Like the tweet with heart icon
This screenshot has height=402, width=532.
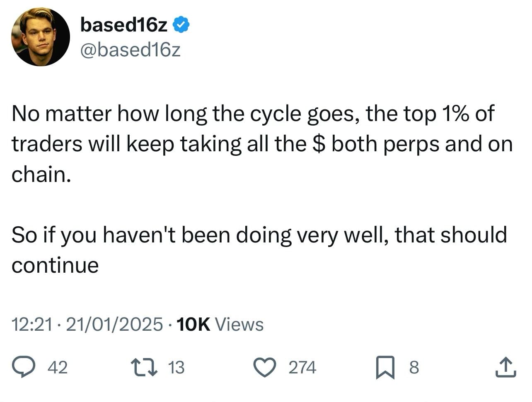click(265, 368)
